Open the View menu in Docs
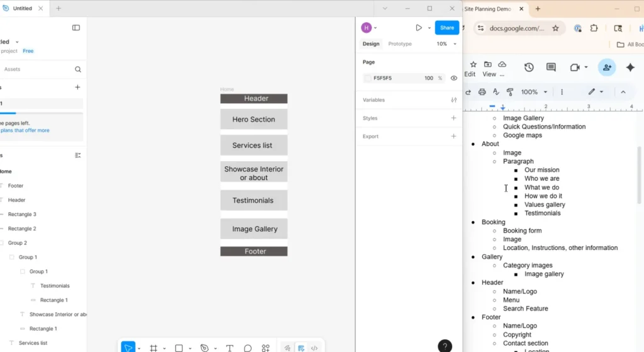This screenshot has width=644, height=352. (489, 74)
